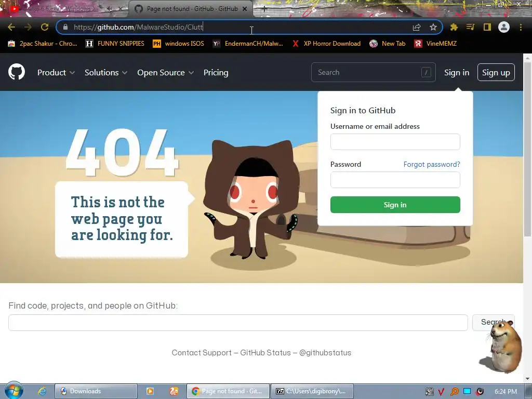Open the New Tab bookmark

tap(388, 44)
